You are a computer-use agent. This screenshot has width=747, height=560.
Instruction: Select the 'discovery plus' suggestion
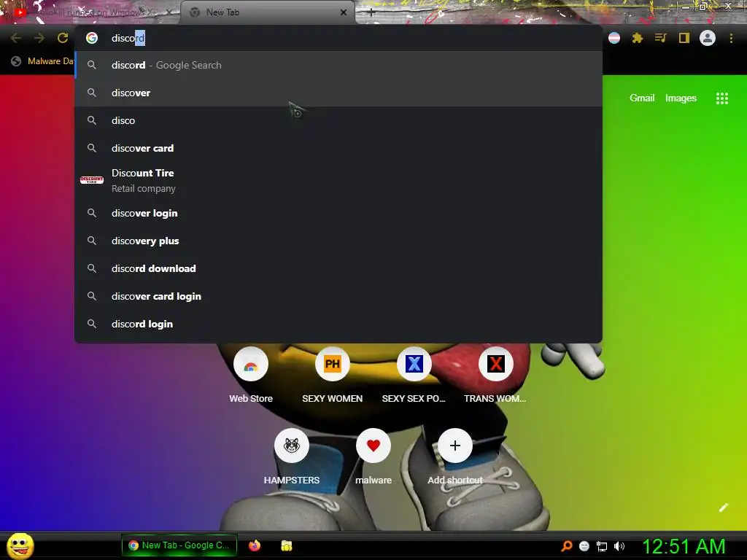coord(338,241)
